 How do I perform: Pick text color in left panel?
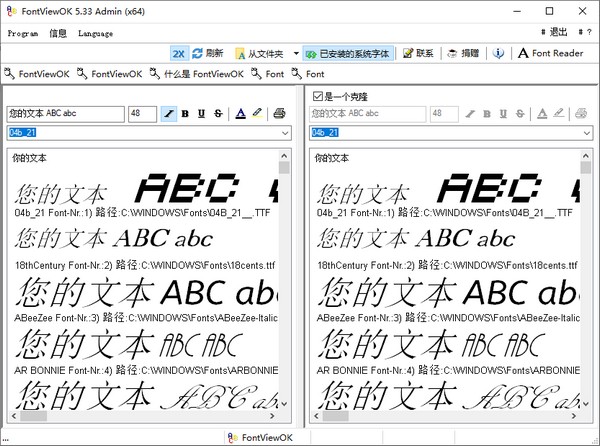(241, 114)
